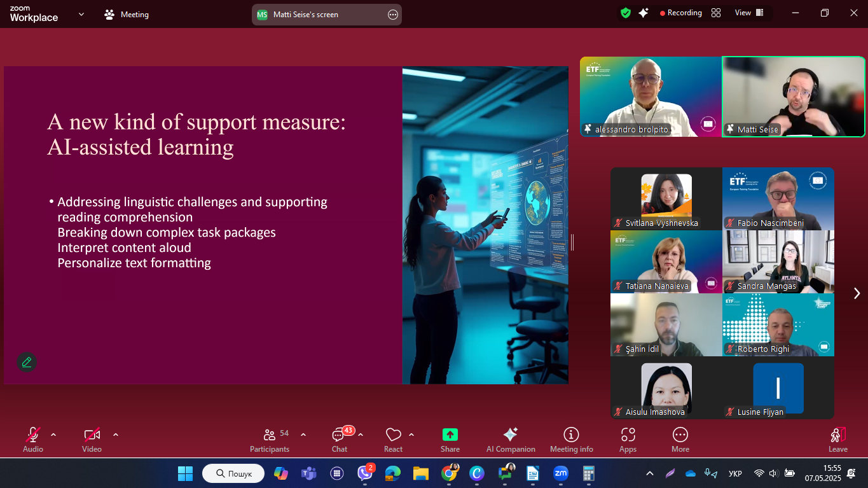Open the View layout menu
868x488 pixels.
click(x=748, y=13)
